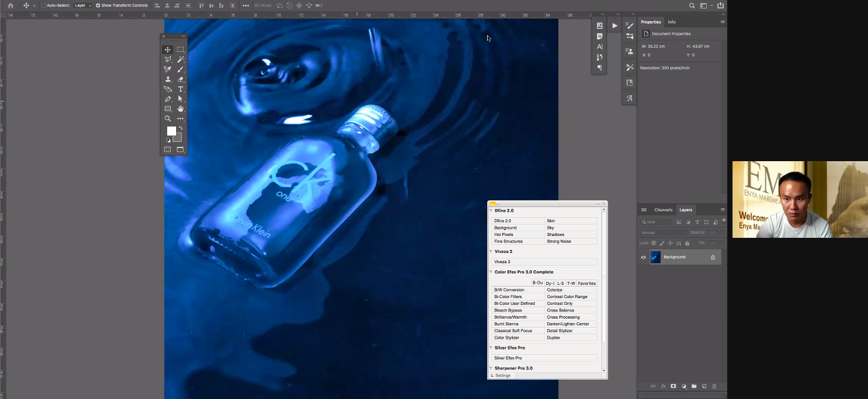Open the Opacity value dropdown arrow
868x399 pixels.
(722, 232)
